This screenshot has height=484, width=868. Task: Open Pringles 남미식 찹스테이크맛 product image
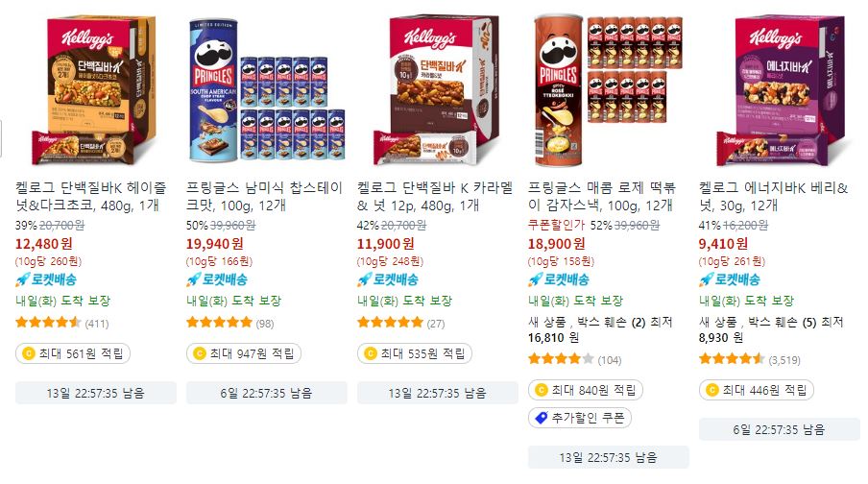click(x=266, y=90)
